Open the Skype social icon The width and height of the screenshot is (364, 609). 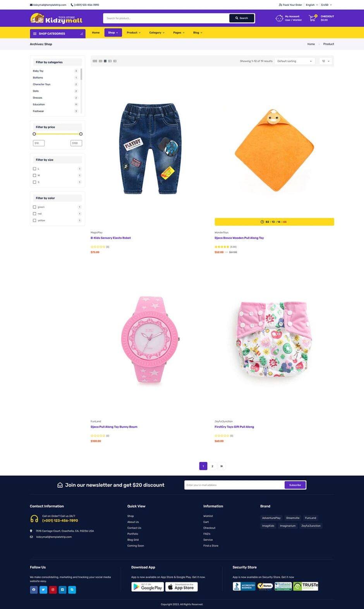pos(72,590)
